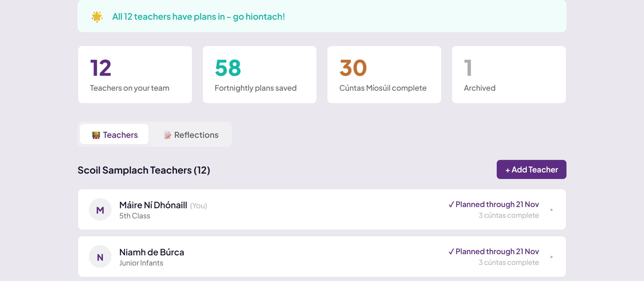The image size is (644, 281).
Task: Click the star icon in the banner
Action: tap(97, 17)
